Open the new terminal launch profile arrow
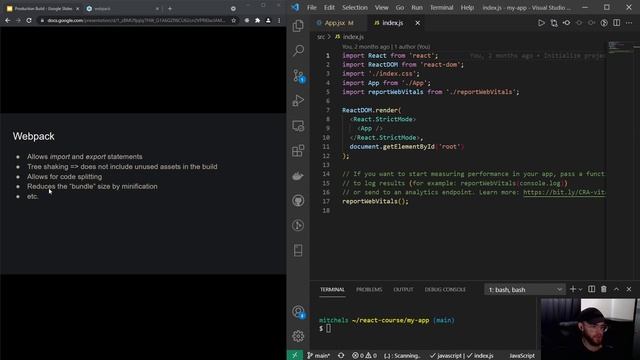 point(580,289)
